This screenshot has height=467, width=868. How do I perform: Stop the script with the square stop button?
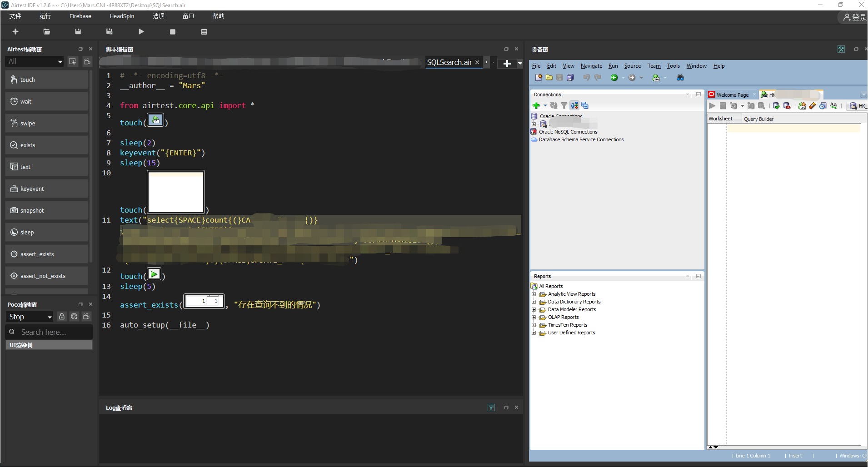click(173, 32)
